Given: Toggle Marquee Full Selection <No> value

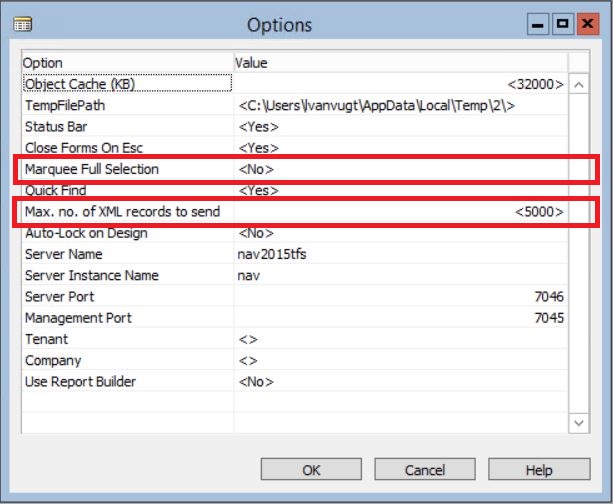Looking at the screenshot, I should [x=401, y=169].
